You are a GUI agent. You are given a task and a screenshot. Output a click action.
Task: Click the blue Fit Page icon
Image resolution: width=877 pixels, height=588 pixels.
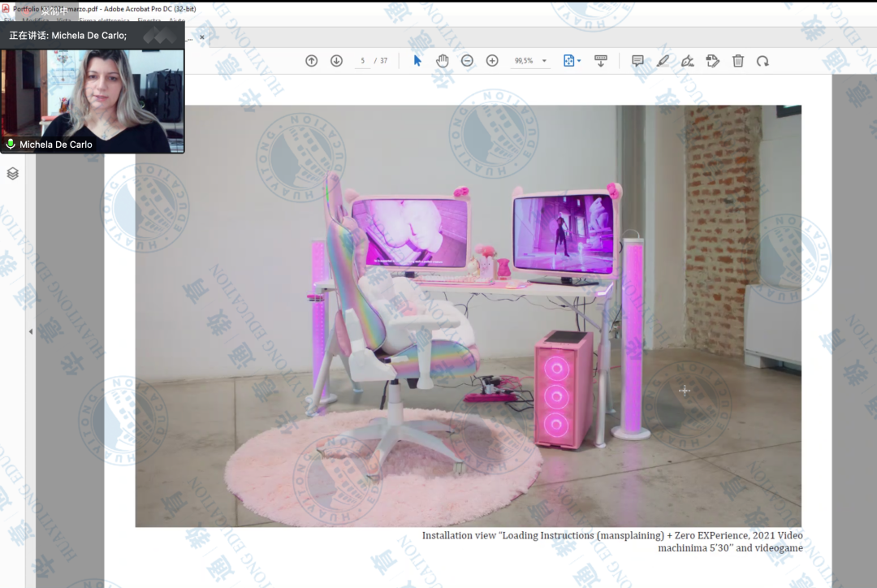[x=568, y=61]
